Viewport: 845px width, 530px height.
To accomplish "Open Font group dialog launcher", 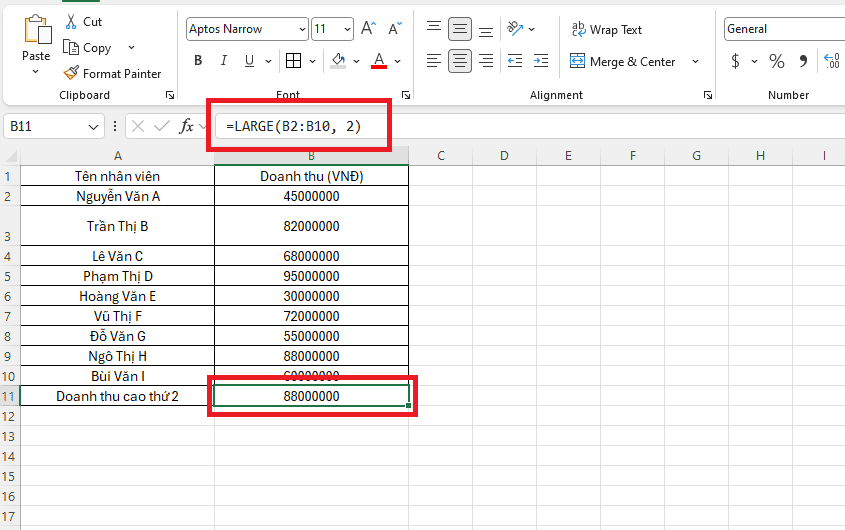I will [x=406, y=95].
